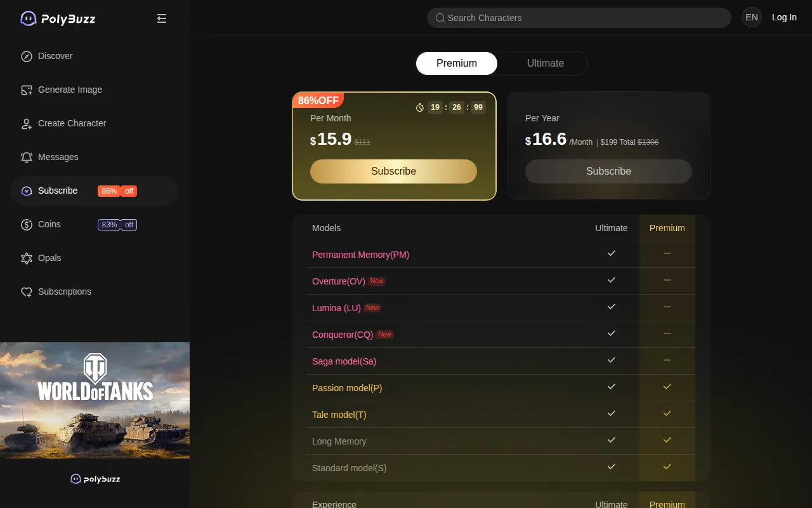Click the Passion model(P) label

point(347,388)
